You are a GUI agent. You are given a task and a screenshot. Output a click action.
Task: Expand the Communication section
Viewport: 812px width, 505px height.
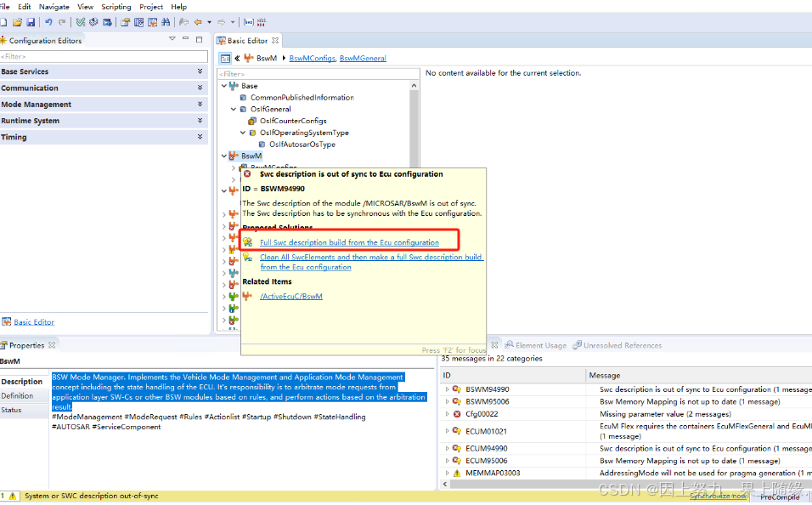pos(200,88)
